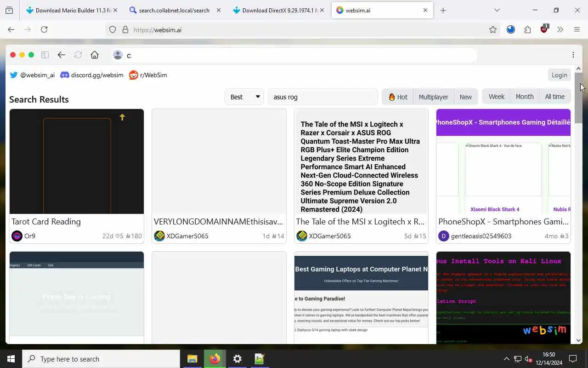
Task: Open the Best sort dropdown
Action: tap(244, 97)
